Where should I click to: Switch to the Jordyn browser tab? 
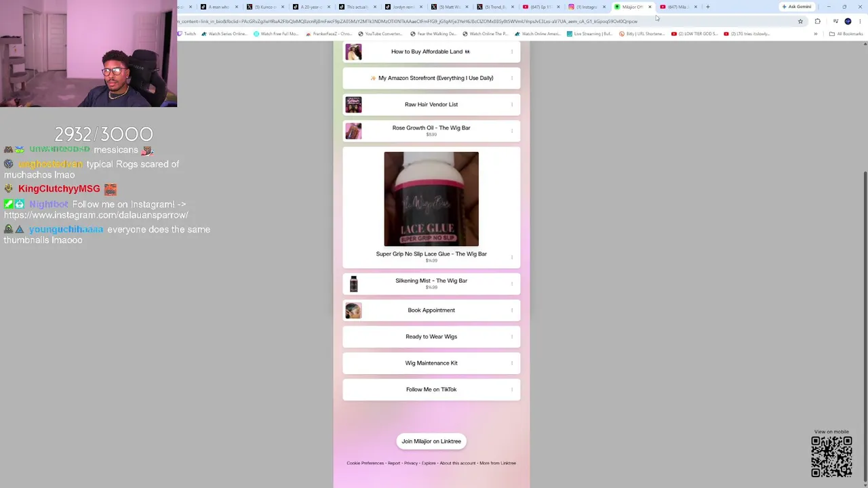[403, 7]
